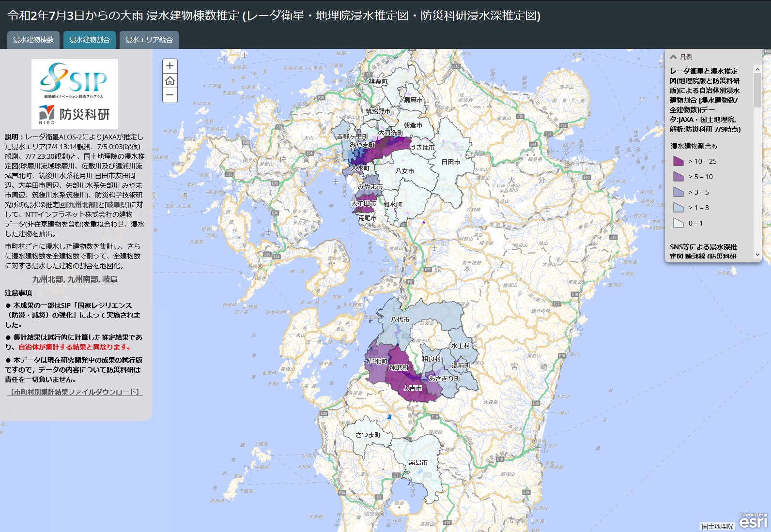771x532 pixels.
Task: Select the 浸水エリア統合 tab
Action: [x=149, y=40]
